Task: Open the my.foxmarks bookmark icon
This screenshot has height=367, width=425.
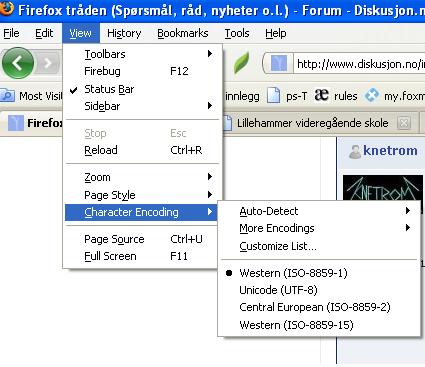Action: 372,96
